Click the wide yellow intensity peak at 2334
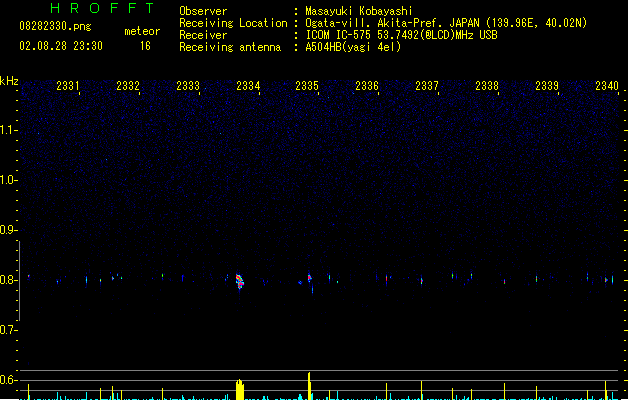629x400 pixels. coord(240,389)
